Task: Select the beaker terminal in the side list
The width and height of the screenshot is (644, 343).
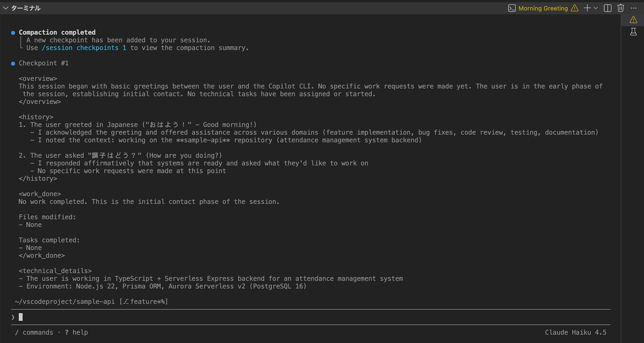Action: tap(633, 32)
